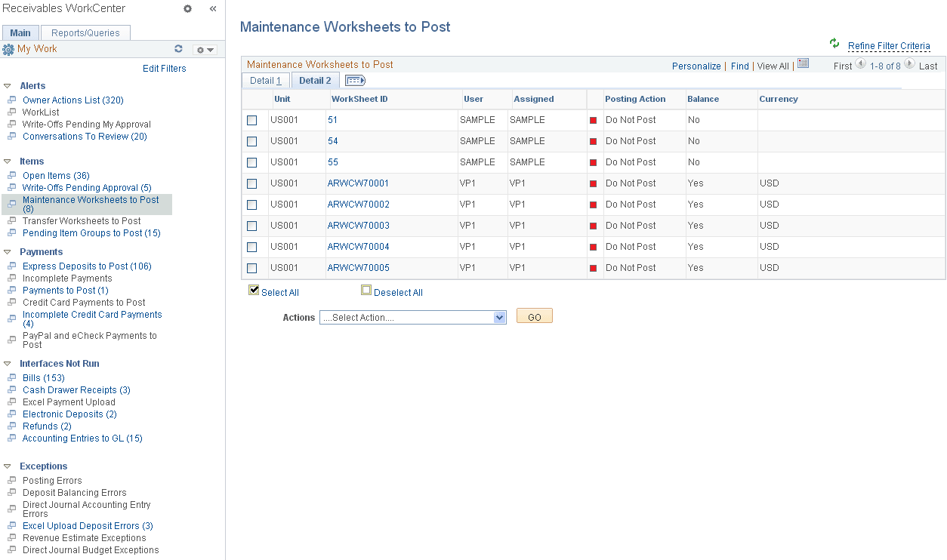This screenshot has height=560, width=947.
Task: Open the Detail 2 tab
Action: click(x=315, y=80)
